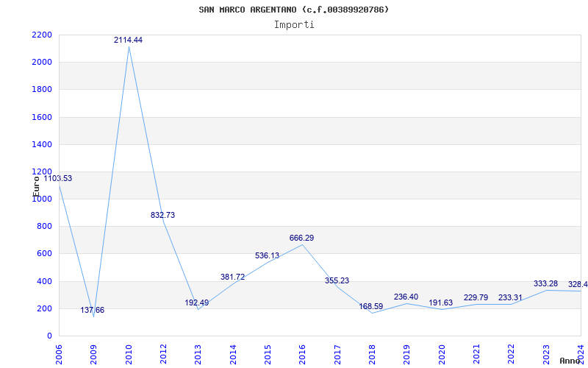Click the 229.79 data label
The width and height of the screenshot is (588, 368).
pos(476,298)
